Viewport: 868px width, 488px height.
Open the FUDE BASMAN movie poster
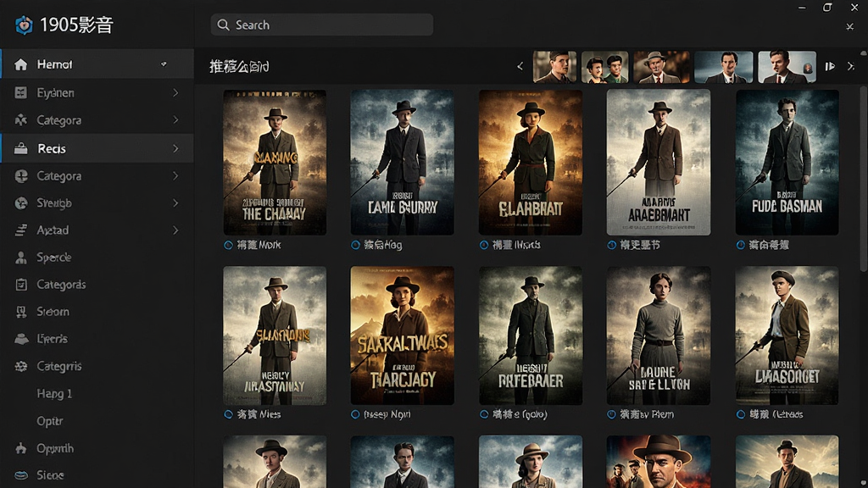787,163
